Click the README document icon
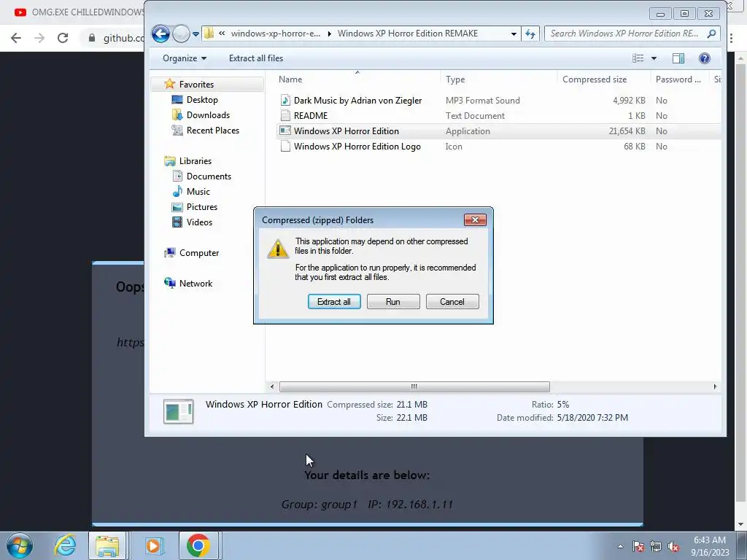The height and width of the screenshot is (560, 747). point(285,116)
